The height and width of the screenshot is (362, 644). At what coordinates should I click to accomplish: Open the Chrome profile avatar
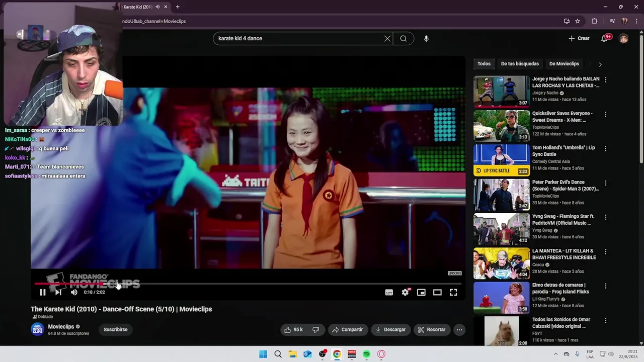(625, 21)
